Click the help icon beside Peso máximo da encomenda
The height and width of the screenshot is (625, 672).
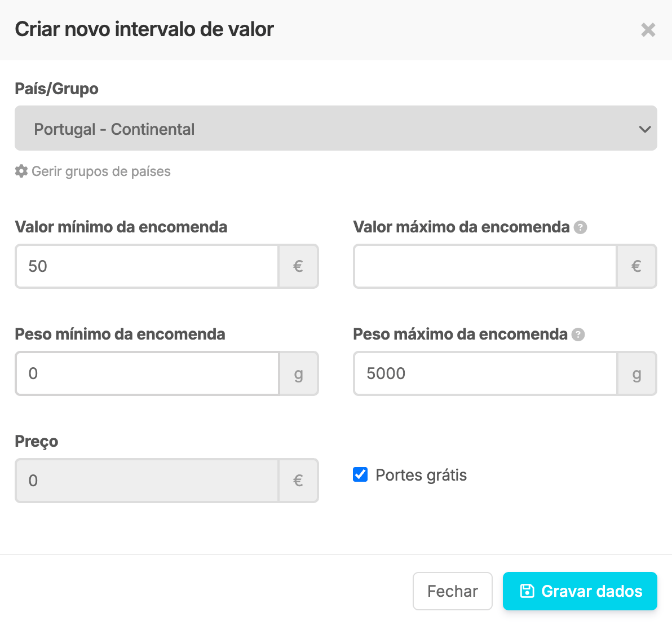pyautogui.click(x=578, y=334)
